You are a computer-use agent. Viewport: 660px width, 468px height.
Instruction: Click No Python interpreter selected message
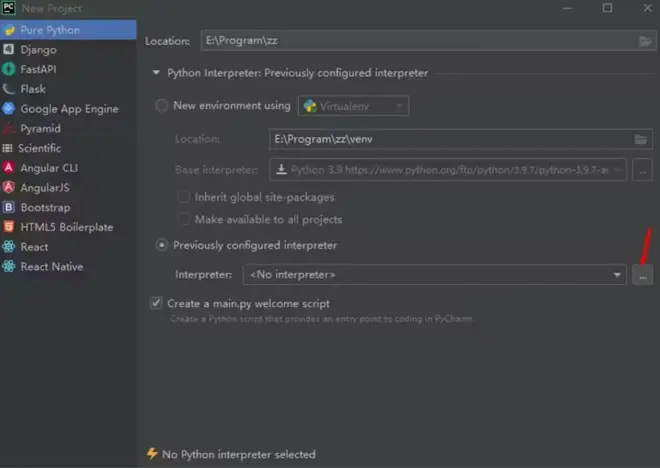click(x=239, y=455)
